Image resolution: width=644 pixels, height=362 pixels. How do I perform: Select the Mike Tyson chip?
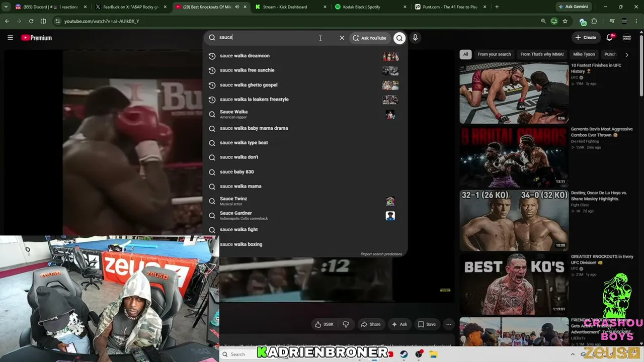[x=584, y=54]
